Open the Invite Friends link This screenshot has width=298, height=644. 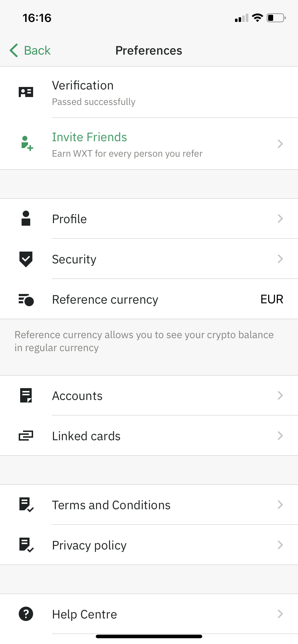(x=90, y=137)
